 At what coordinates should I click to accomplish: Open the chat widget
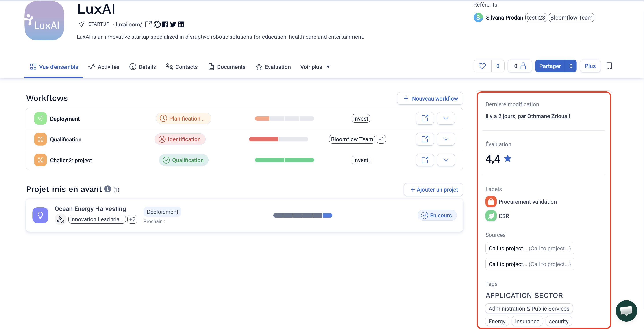[626, 311]
